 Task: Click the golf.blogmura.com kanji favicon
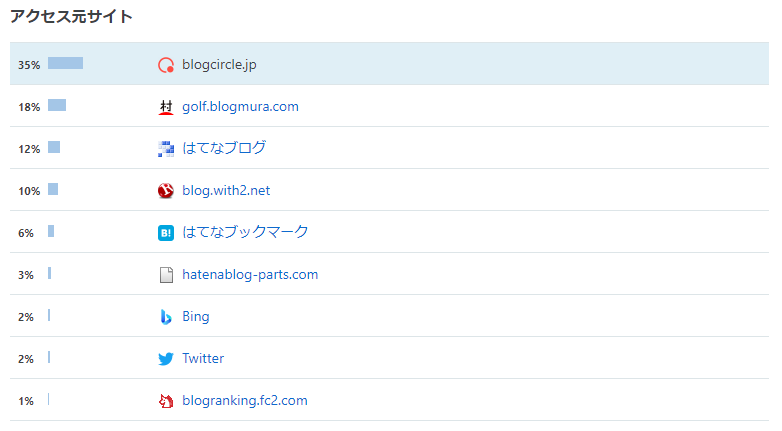[166, 107]
